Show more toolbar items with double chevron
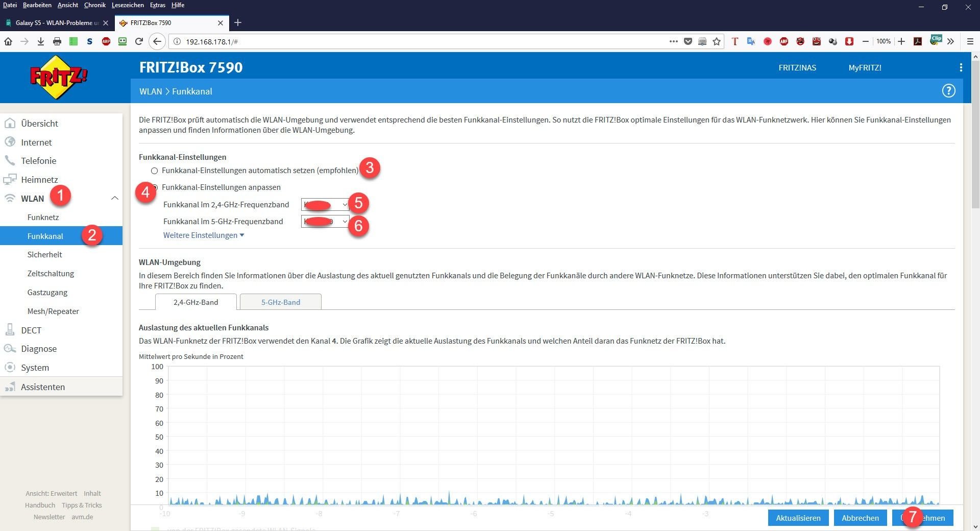The image size is (980, 531). point(950,41)
